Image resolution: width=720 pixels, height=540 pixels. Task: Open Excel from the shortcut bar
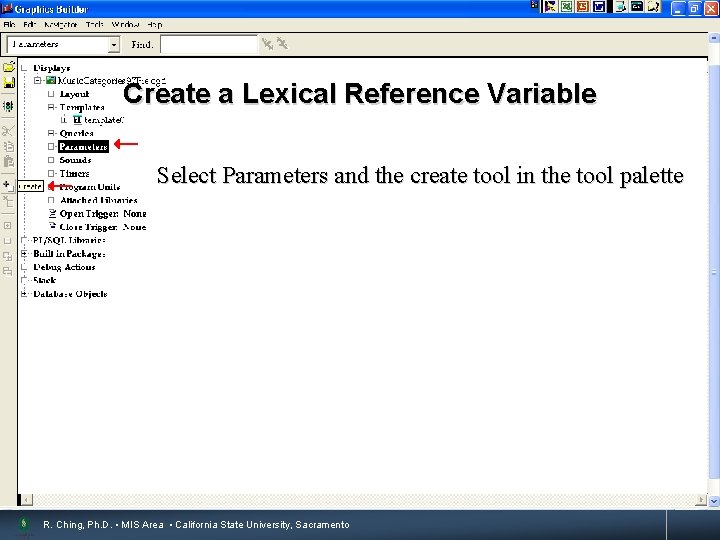(567, 6)
